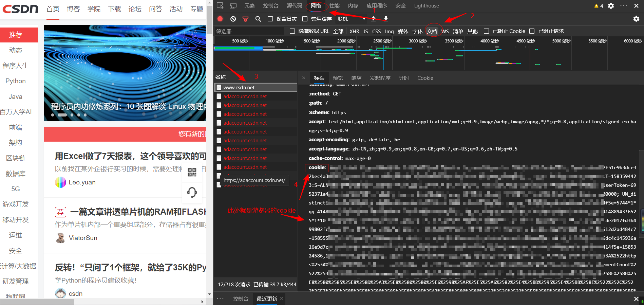Image resolution: width=644 pixels, height=305 pixels.
Task: Stop recording network log red button
Action: point(220,19)
